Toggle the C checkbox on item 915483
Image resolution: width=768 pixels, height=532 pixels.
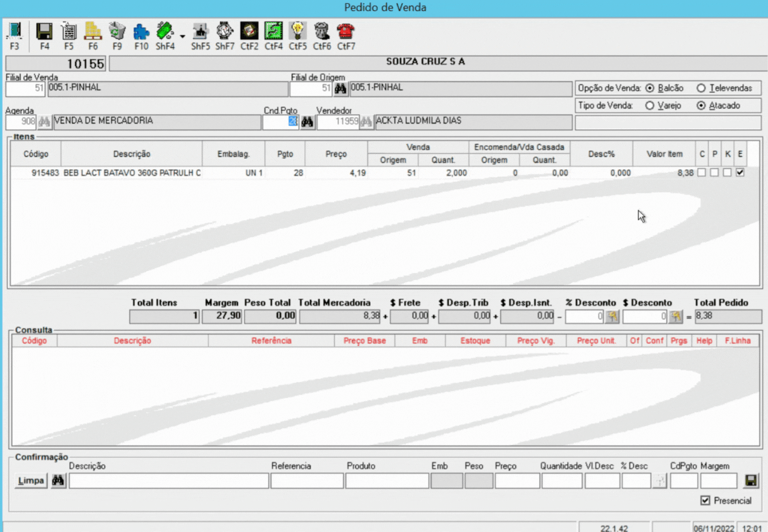(x=701, y=172)
